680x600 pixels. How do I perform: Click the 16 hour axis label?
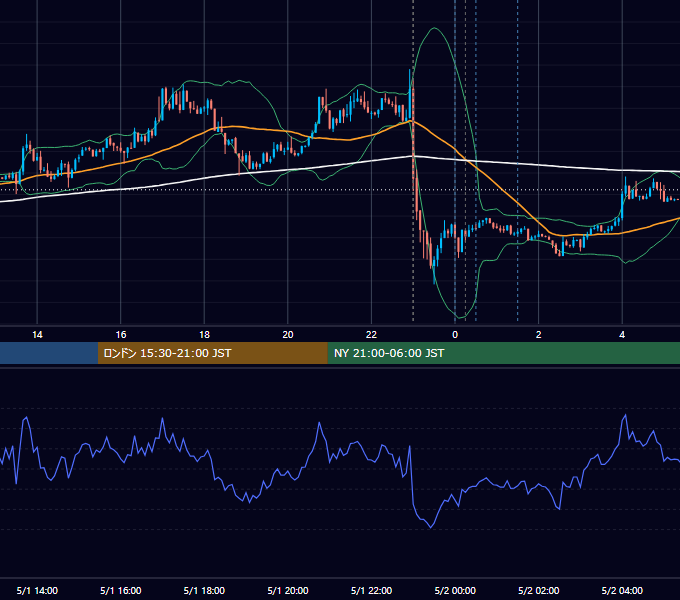(121, 335)
